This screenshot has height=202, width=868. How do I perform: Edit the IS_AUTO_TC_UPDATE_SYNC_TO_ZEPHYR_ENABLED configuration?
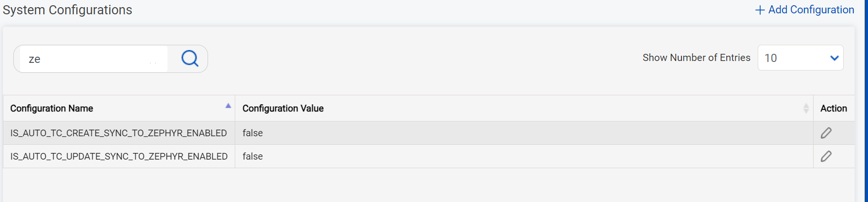click(826, 156)
